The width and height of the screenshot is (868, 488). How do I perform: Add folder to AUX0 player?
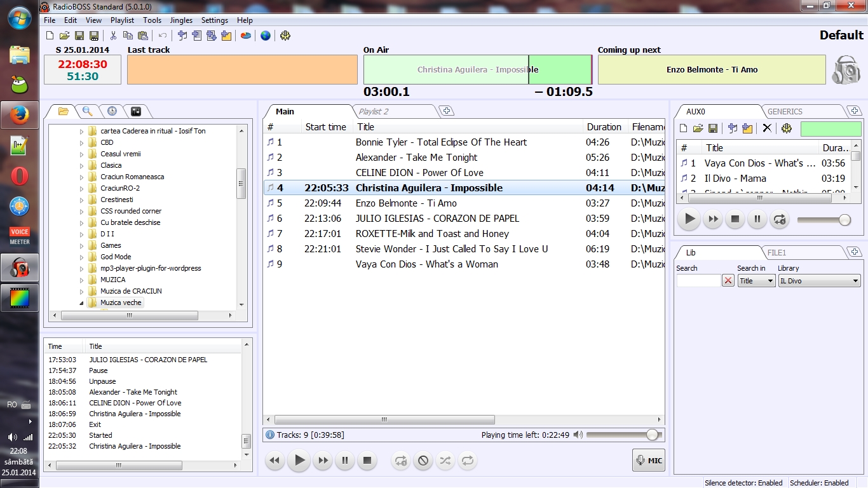747,128
